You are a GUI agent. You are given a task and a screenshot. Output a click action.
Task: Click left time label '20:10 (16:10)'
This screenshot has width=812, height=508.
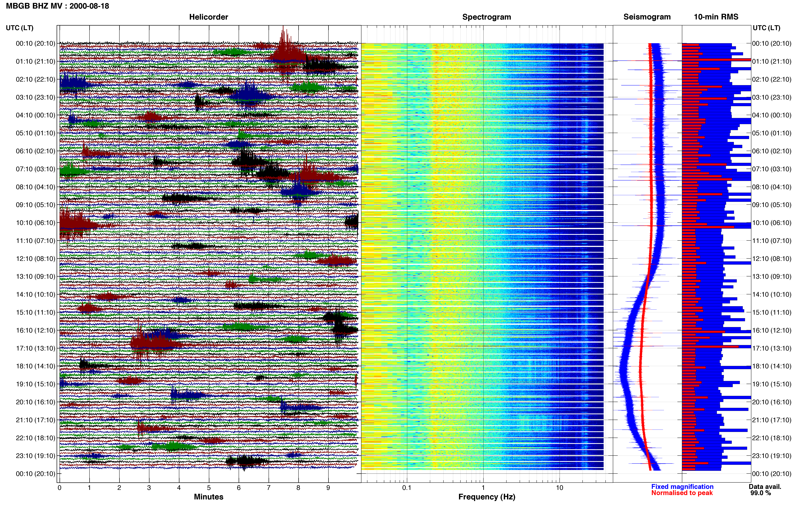pyautogui.click(x=36, y=402)
